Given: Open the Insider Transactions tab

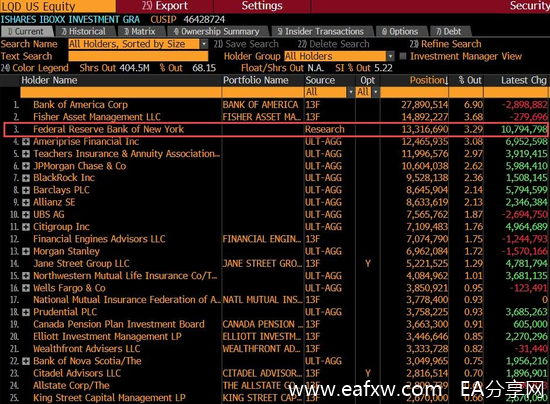Looking at the screenshot, I should 321,32.
